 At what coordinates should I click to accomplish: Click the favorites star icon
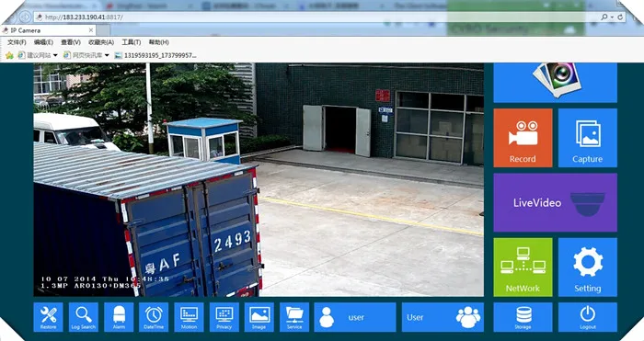[x=9, y=55]
